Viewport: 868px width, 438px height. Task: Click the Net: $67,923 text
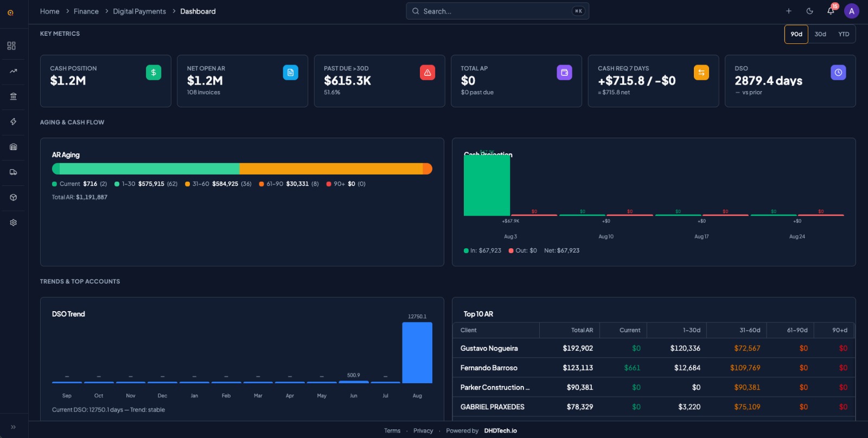point(561,250)
